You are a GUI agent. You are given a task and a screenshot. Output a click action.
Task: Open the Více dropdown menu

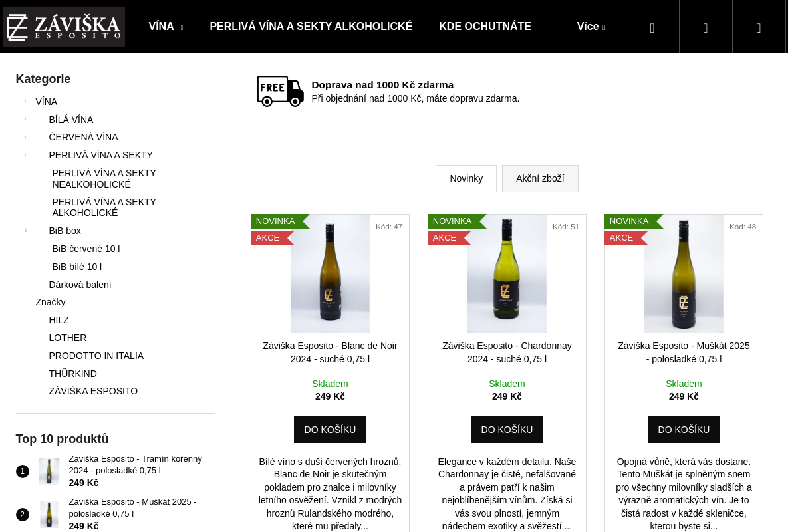click(591, 27)
